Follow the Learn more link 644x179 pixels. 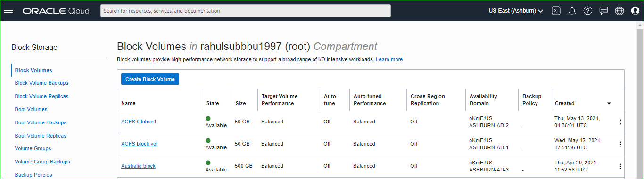(x=389, y=59)
